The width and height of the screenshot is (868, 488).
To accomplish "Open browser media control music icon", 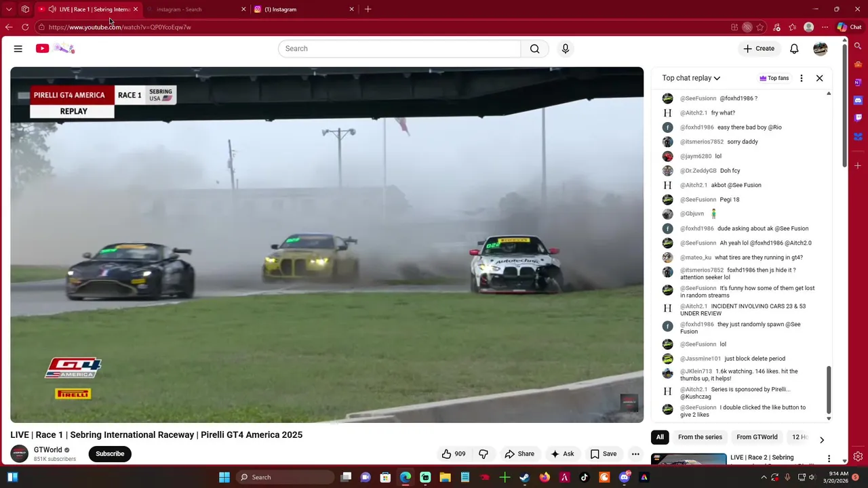I will click(x=776, y=27).
